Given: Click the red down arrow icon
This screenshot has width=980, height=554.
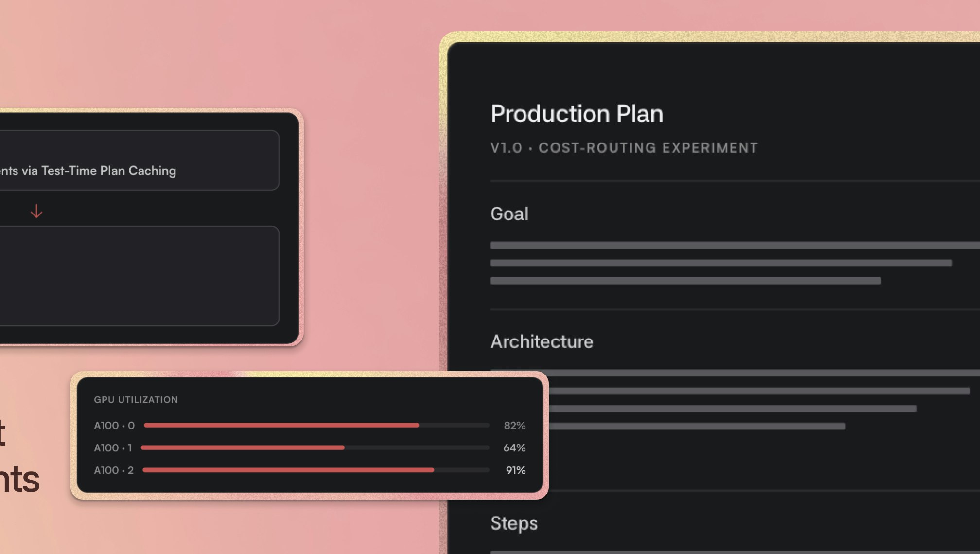Looking at the screenshot, I should [36, 212].
